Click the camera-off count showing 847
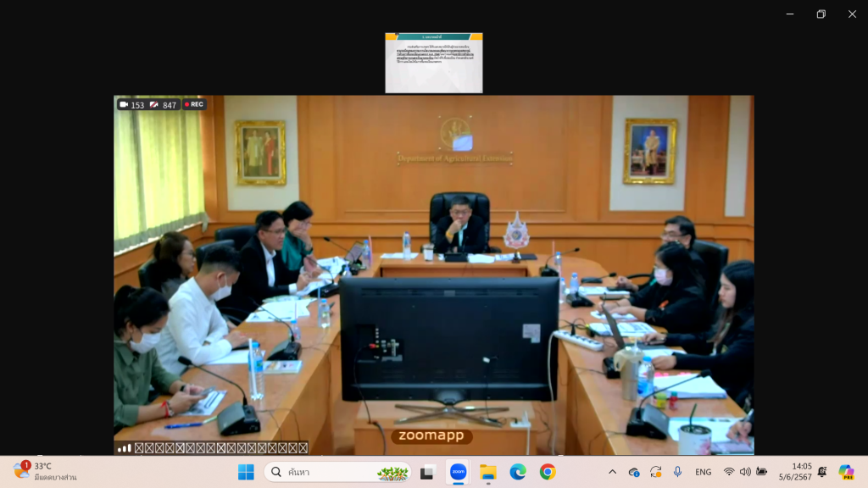The width and height of the screenshot is (868, 488). (x=163, y=105)
